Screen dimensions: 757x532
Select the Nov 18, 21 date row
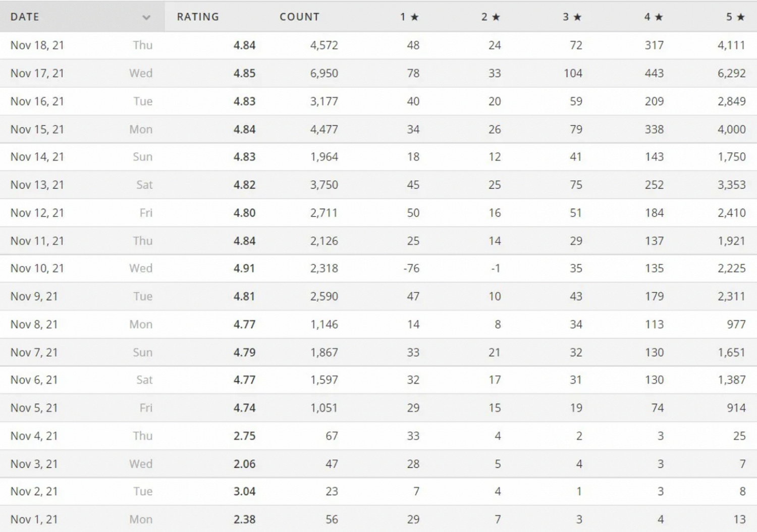click(37, 45)
